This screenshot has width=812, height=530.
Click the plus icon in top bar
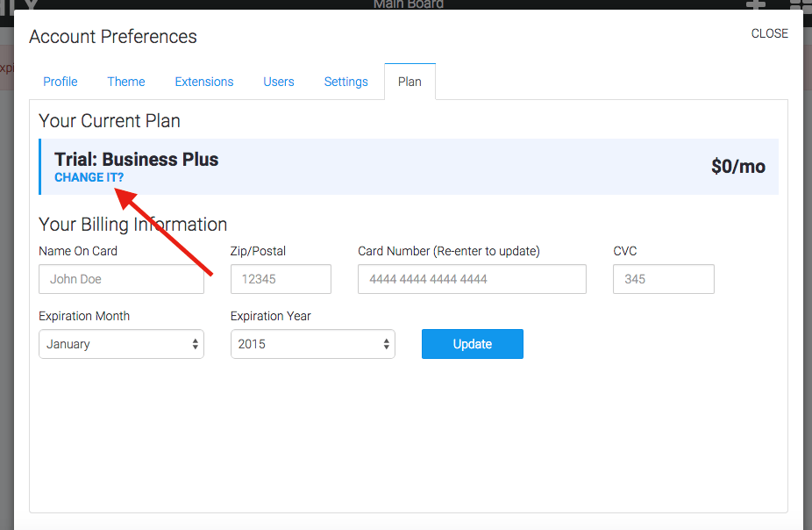pyautogui.click(x=756, y=4)
